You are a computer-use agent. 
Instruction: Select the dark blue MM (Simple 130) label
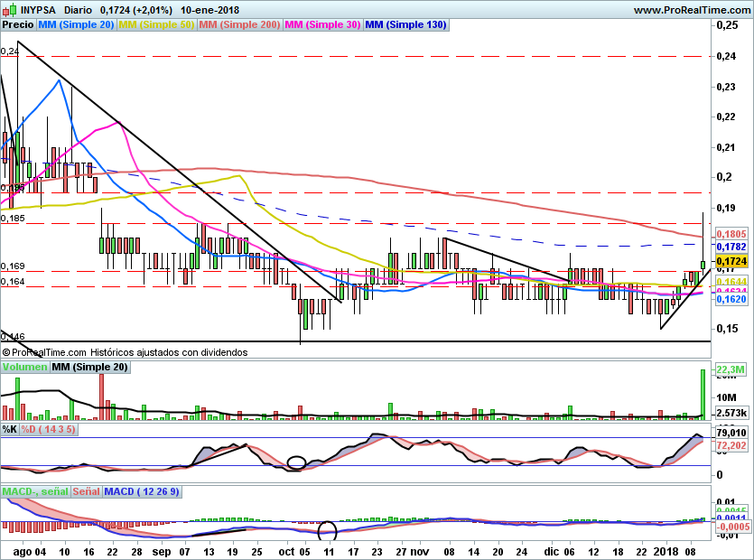click(405, 25)
